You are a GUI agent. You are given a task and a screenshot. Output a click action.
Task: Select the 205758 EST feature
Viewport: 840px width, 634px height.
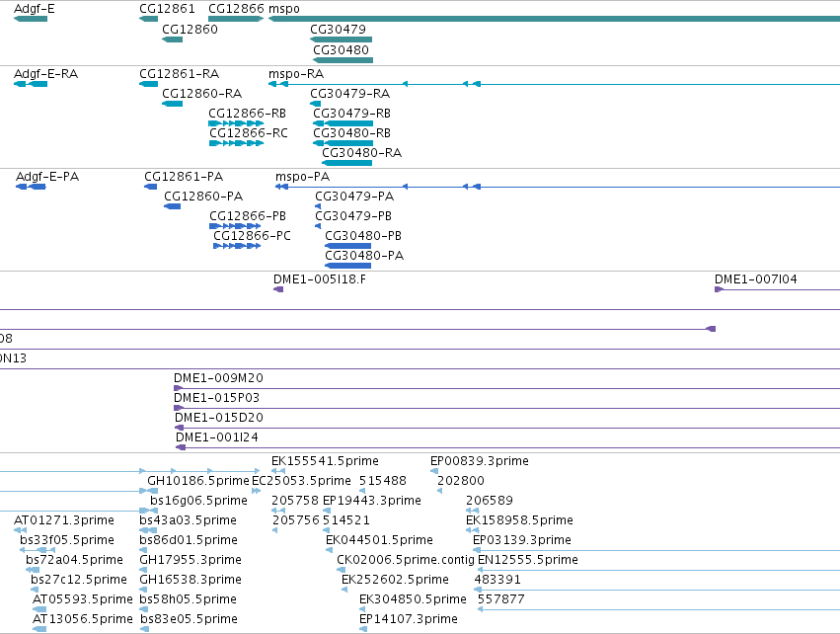(278, 511)
